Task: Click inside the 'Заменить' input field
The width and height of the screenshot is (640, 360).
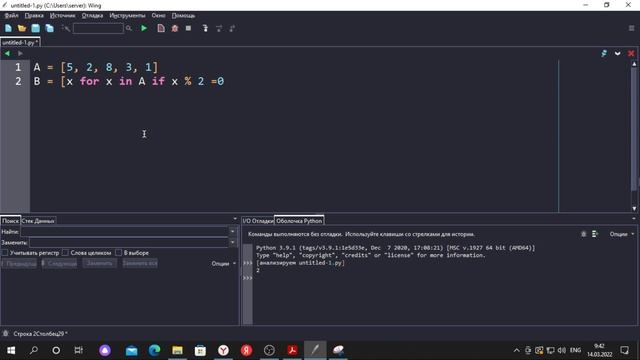Action: (129, 242)
